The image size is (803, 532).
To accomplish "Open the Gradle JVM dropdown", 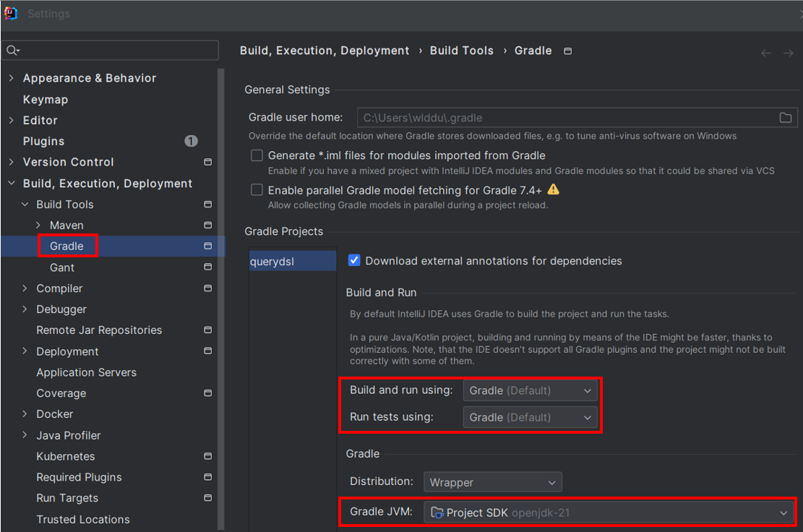I will [609, 512].
